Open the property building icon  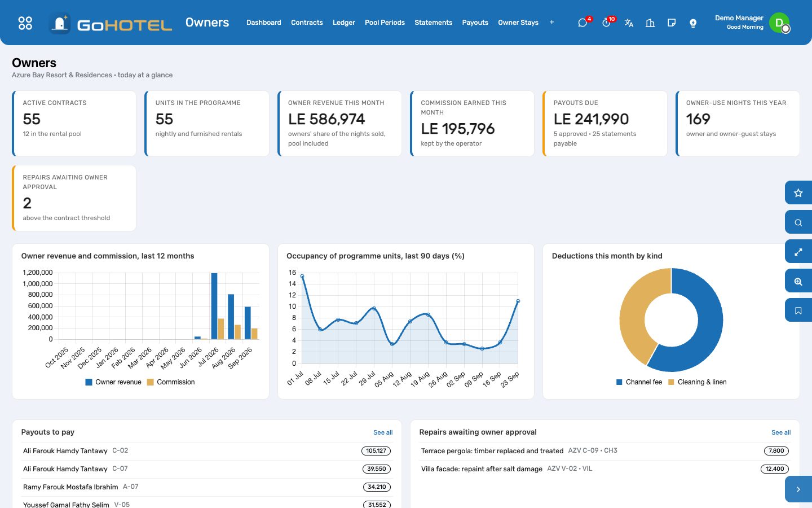click(x=650, y=23)
